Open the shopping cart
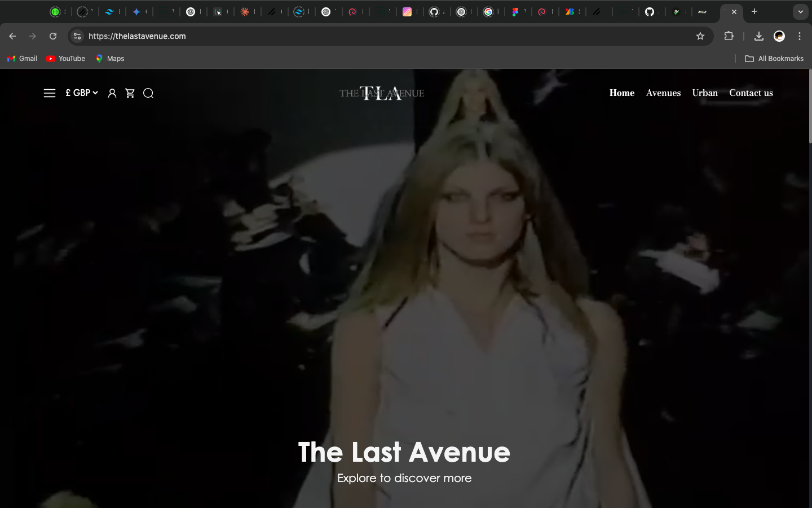 click(130, 93)
